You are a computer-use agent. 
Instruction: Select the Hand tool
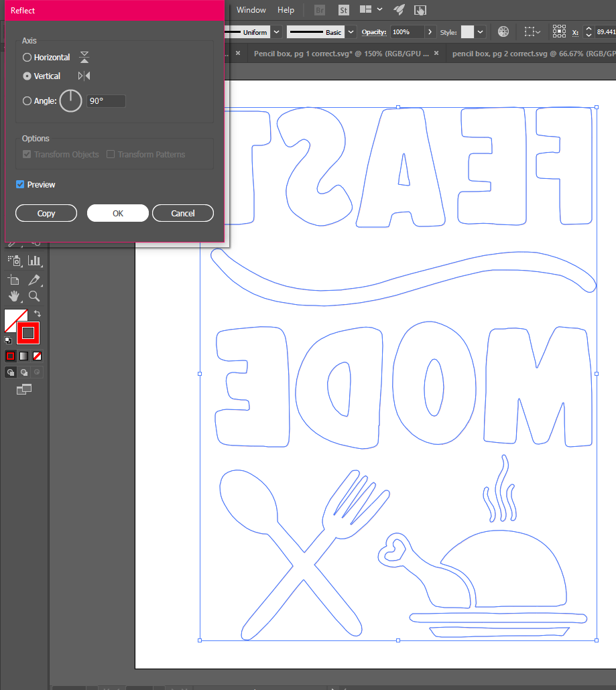(x=14, y=296)
